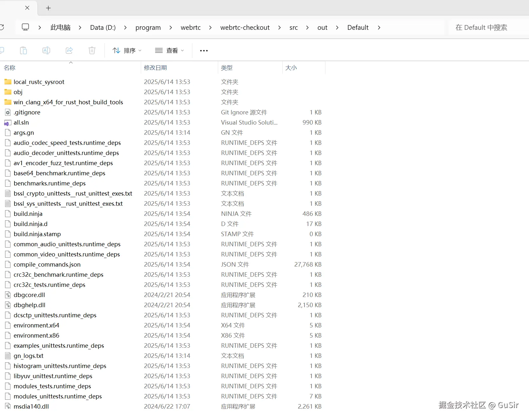Viewport: 529px width, 420px height.
Task: Select libyuv_unittest.runtime_deps file name
Action: 53,376
